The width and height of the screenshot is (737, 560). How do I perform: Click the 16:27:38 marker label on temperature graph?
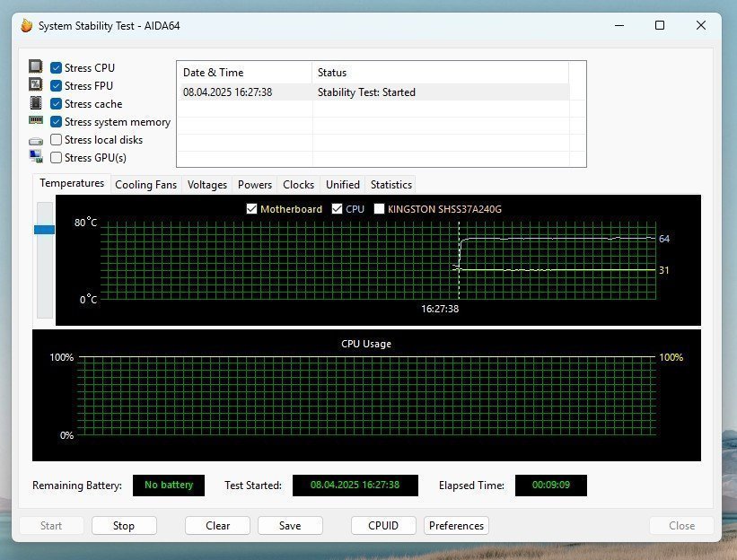click(440, 309)
